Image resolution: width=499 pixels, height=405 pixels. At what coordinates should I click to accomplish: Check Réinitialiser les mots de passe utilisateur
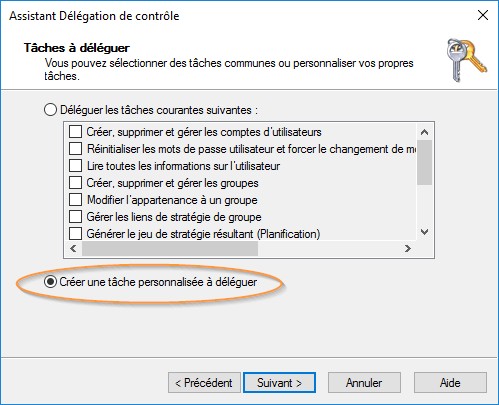click(x=75, y=149)
